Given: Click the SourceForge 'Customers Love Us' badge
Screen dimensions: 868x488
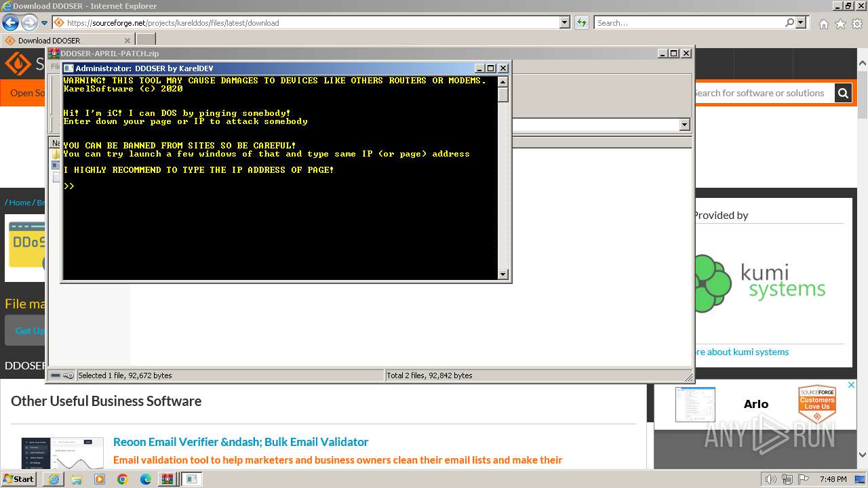Looking at the screenshot, I should tap(816, 405).
